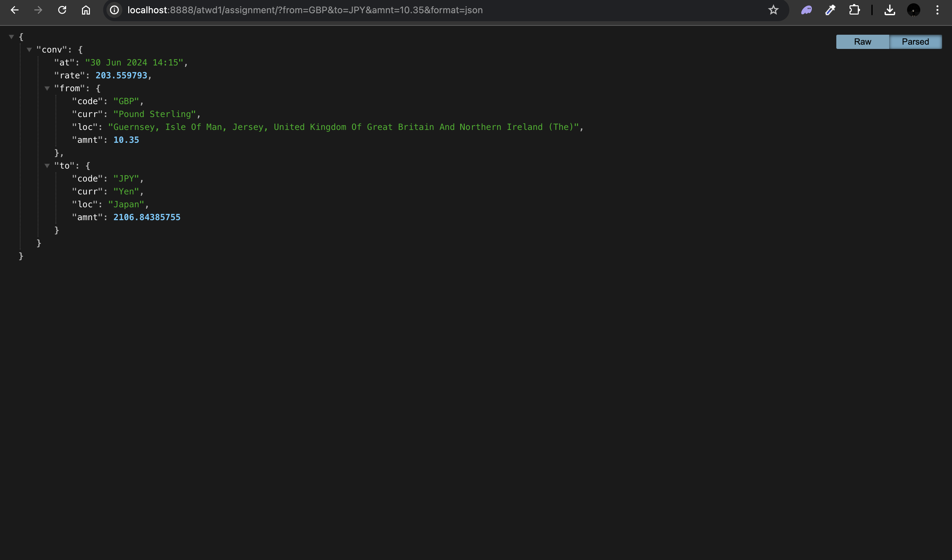
Task: Click the "Yen" currency value
Action: 127,192
